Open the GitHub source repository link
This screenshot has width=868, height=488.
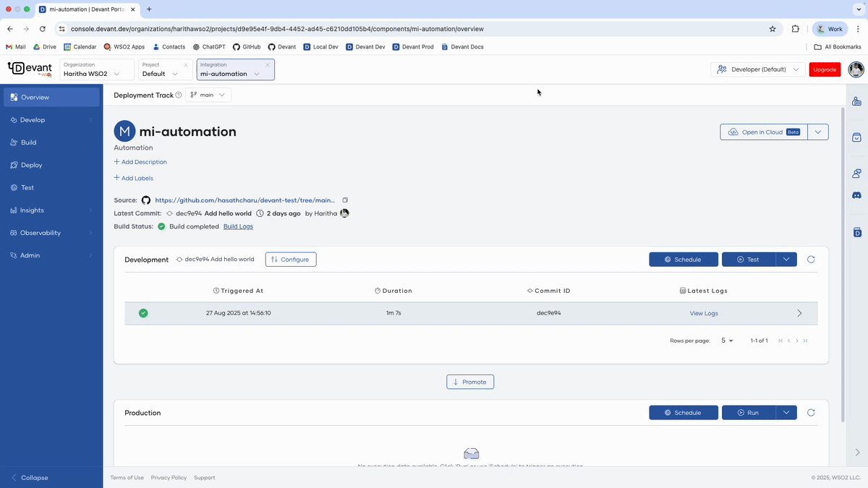click(245, 200)
